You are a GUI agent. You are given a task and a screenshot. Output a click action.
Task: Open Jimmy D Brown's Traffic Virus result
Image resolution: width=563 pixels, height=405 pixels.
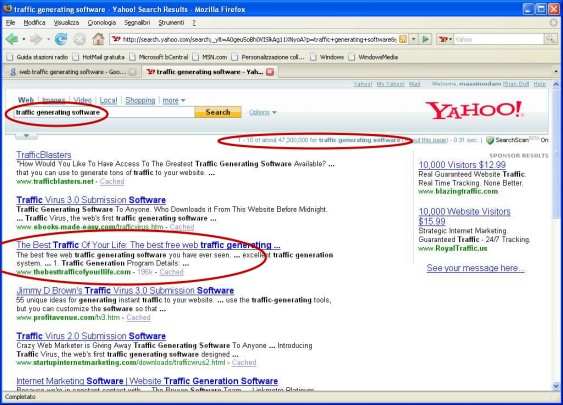click(x=125, y=290)
